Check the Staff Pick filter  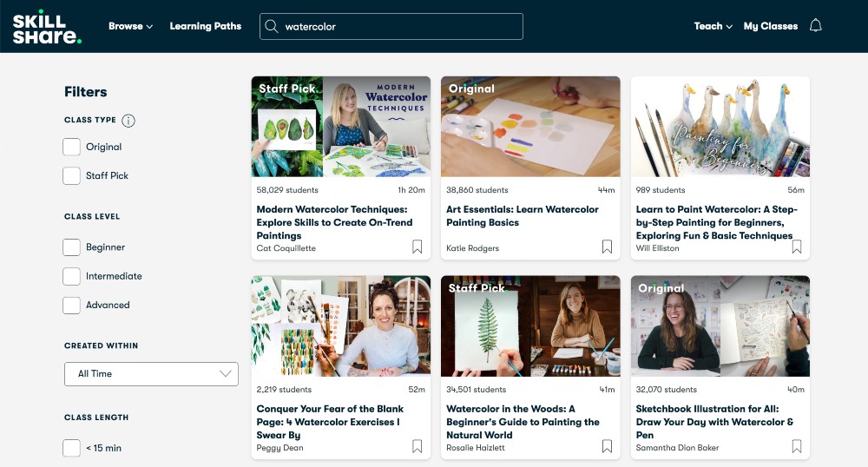[x=72, y=176]
